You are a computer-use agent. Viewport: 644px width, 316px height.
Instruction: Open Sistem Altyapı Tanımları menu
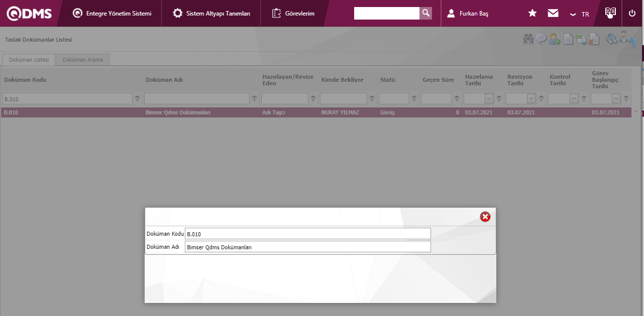pyautogui.click(x=211, y=14)
